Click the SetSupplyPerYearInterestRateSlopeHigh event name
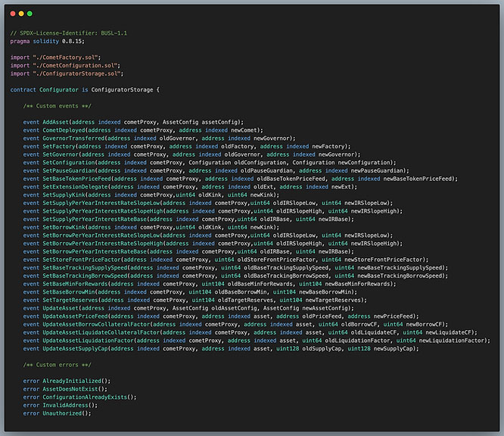 point(102,211)
